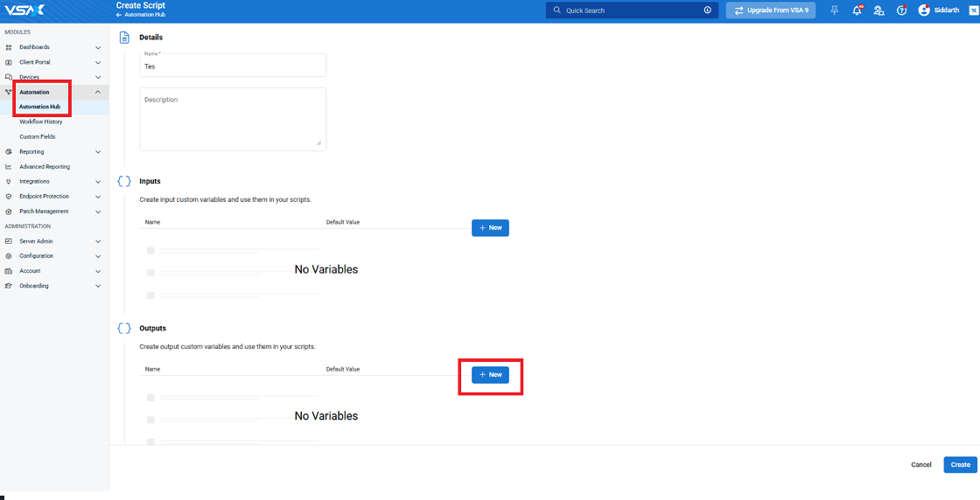The height and width of the screenshot is (500, 980).
Task: Click the Quick Search info icon
Action: tap(707, 10)
